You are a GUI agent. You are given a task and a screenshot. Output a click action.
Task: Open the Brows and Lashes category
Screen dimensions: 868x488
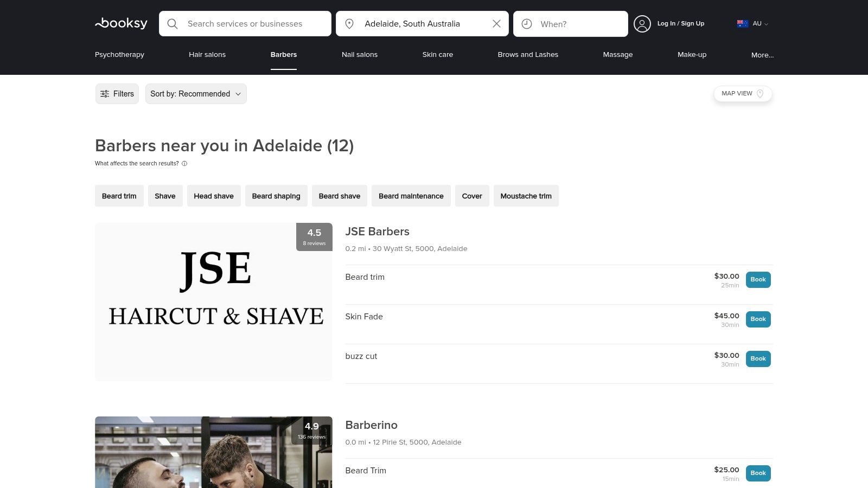point(528,55)
